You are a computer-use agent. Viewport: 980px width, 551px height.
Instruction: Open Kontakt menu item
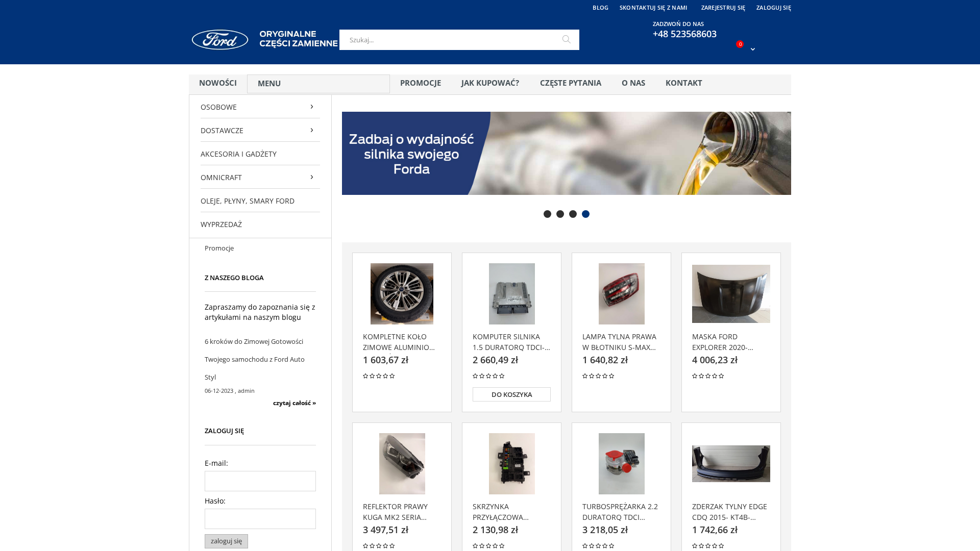[x=684, y=83]
